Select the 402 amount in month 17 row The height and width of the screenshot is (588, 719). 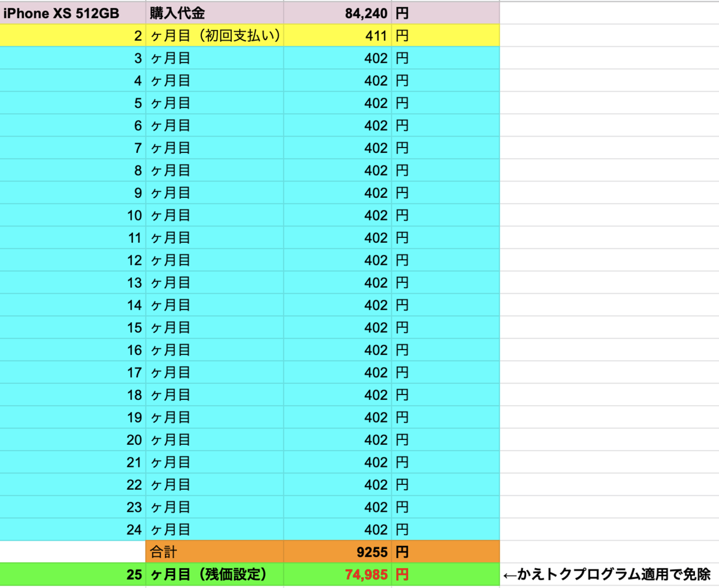click(338, 373)
